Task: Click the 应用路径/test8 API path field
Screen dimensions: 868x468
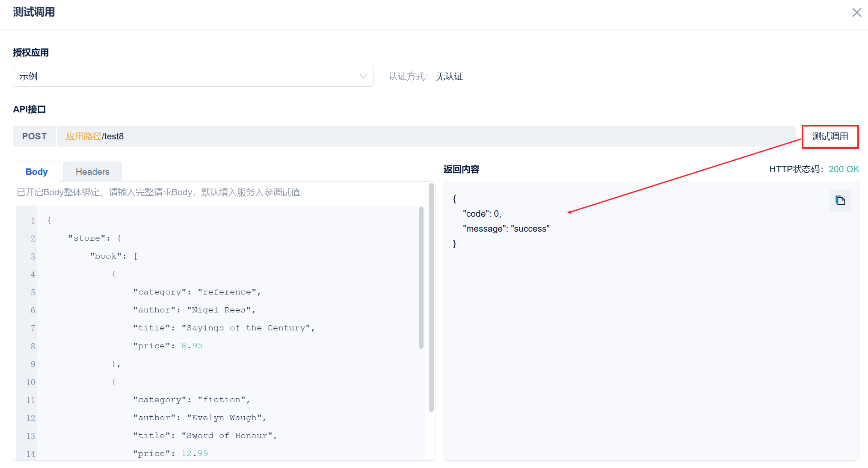Action: tap(426, 136)
